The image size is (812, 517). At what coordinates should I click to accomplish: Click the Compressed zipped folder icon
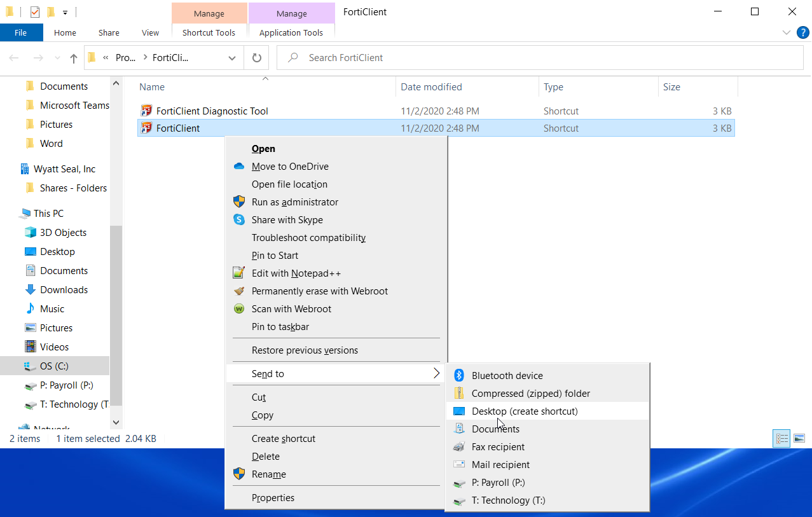459,394
